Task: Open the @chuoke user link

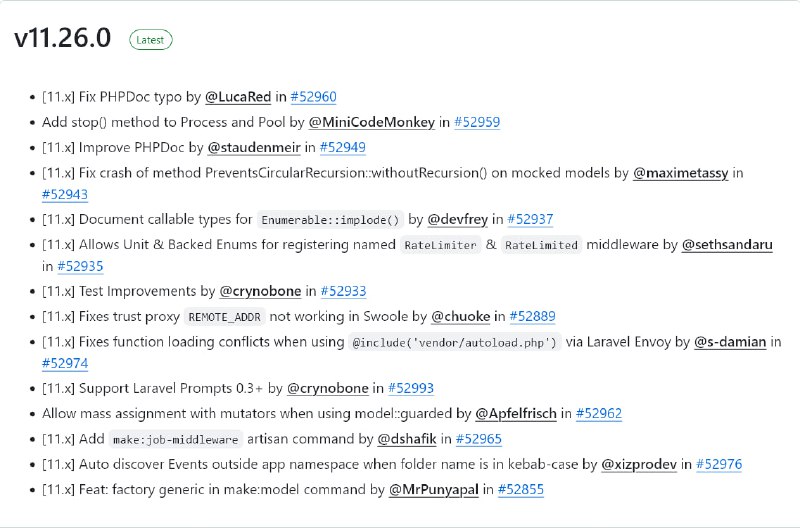Action: (460, 317)
